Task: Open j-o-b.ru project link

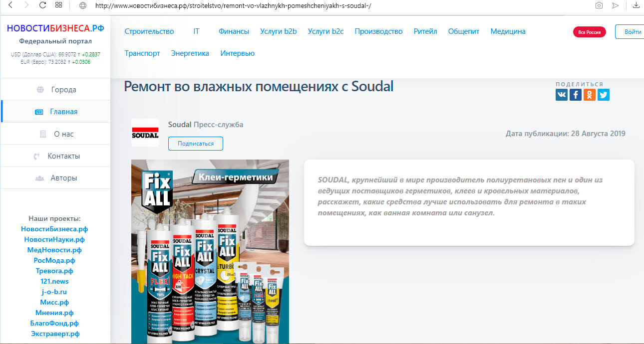Action: (x=54, y=292)
